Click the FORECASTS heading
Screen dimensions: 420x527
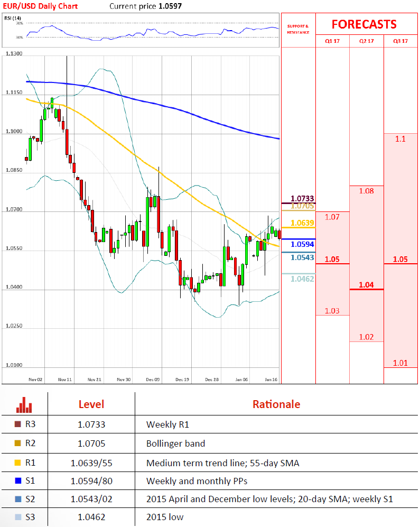364,24
